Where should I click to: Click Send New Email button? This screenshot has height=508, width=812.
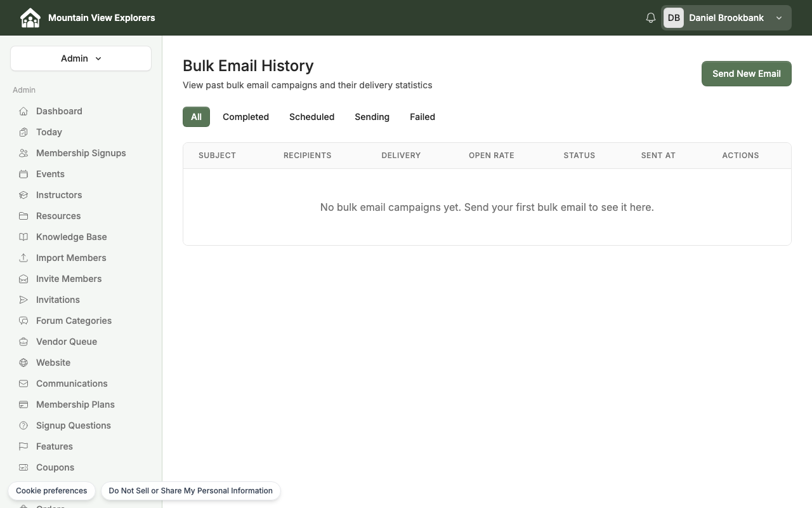746,74
